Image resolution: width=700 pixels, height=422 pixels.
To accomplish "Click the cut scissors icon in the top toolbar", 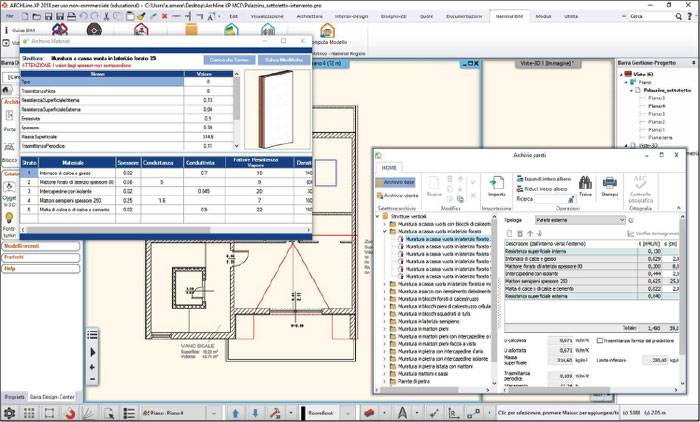I will pos(106,17).
